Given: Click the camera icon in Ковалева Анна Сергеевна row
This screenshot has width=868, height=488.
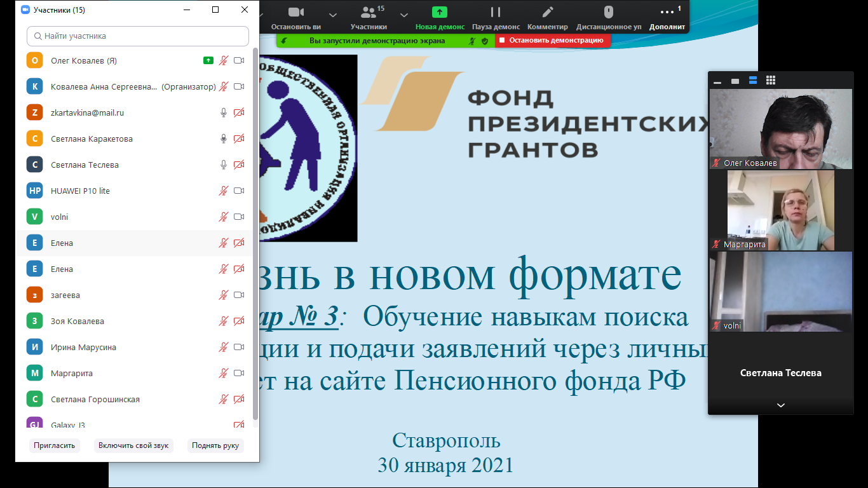Looking at the screenshot, I should [x=239, y=86].
